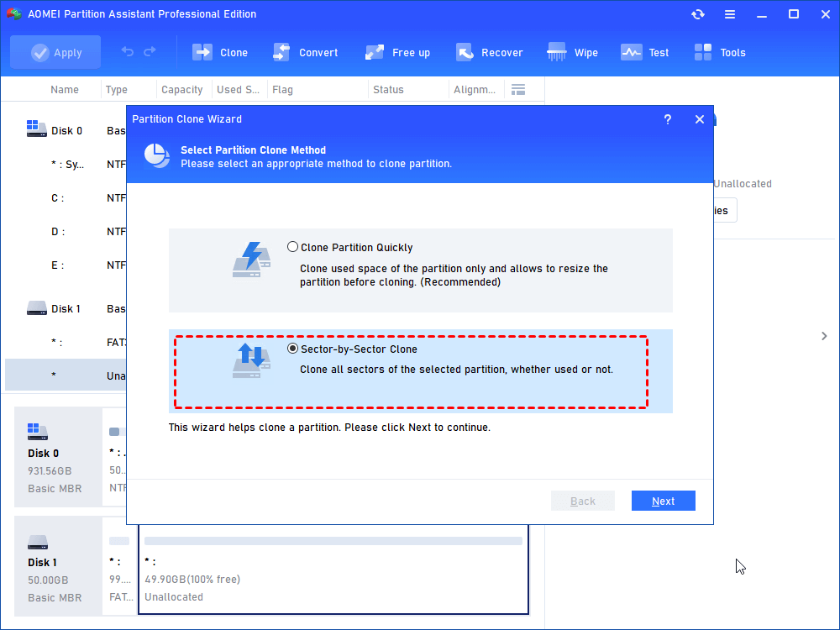Select Disk 0 row in partition list
The image size is (840, 630).
(66, 131)
